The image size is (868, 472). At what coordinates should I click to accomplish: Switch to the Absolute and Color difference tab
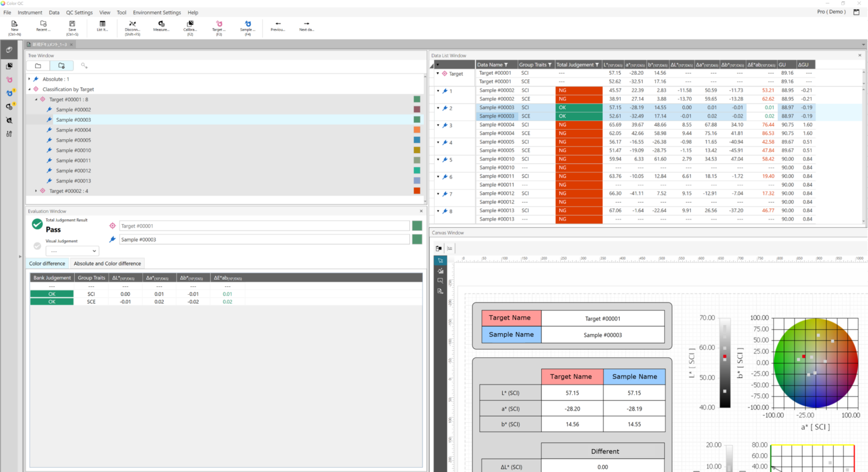[x=107, y=263]
